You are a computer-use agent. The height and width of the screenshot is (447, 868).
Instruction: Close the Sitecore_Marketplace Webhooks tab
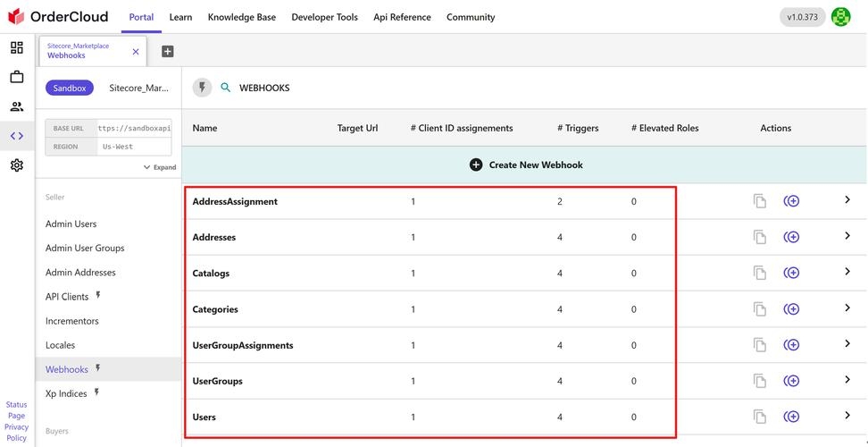136,52
